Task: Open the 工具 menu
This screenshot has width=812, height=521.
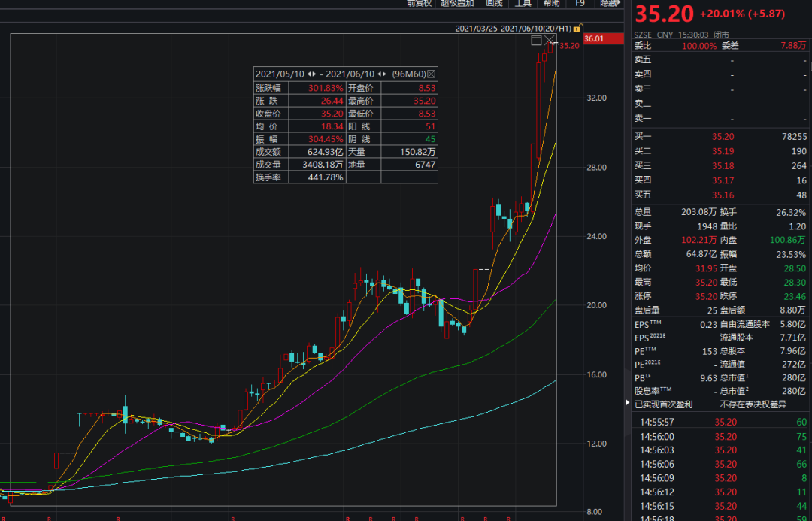Action: point(523,3)
